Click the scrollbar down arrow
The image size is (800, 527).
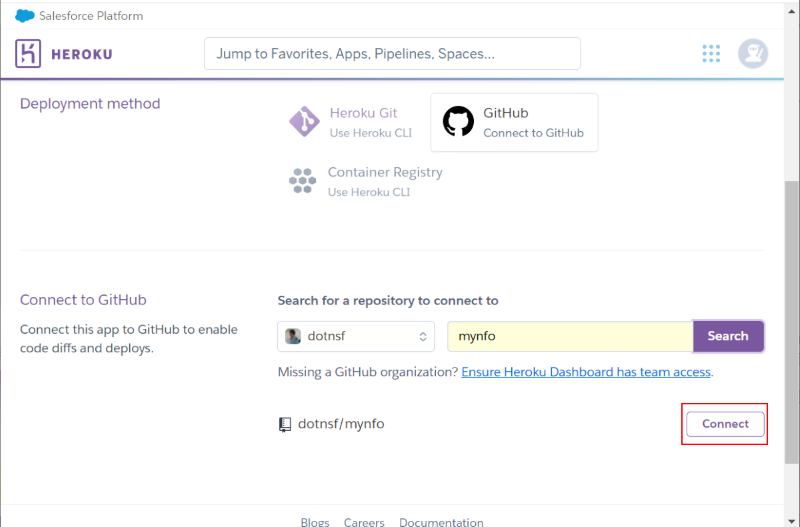point(792,521)
